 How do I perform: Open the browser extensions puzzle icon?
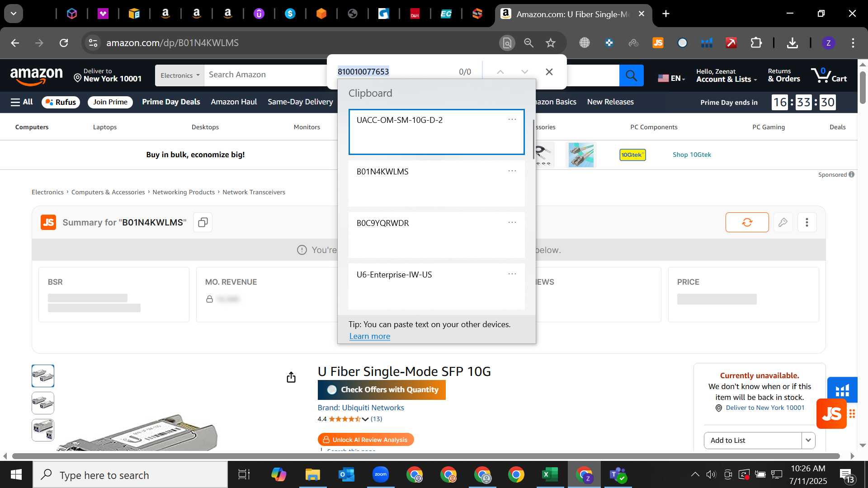756,43
